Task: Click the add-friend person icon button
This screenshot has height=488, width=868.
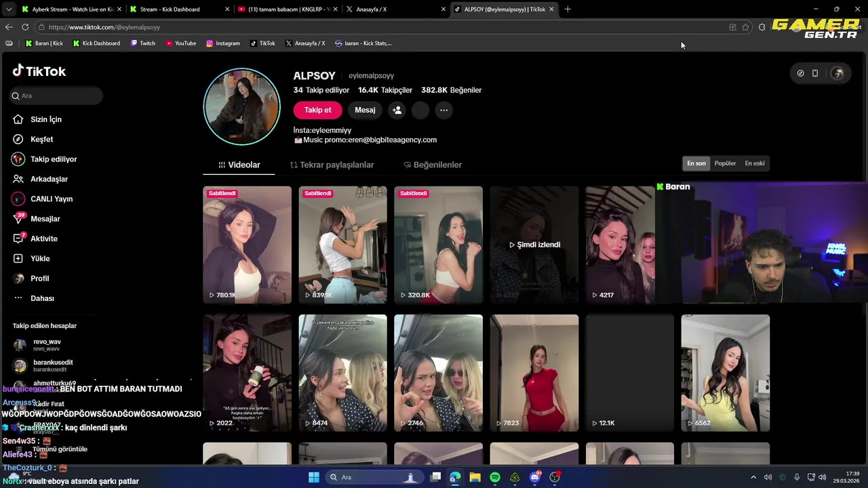Action: tap(397, 110)
